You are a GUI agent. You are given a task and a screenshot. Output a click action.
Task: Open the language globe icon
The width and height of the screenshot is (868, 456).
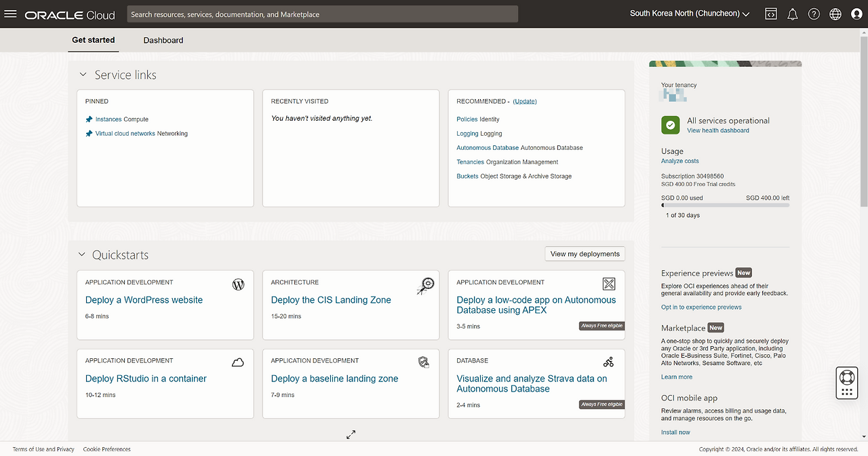[835, 14]
